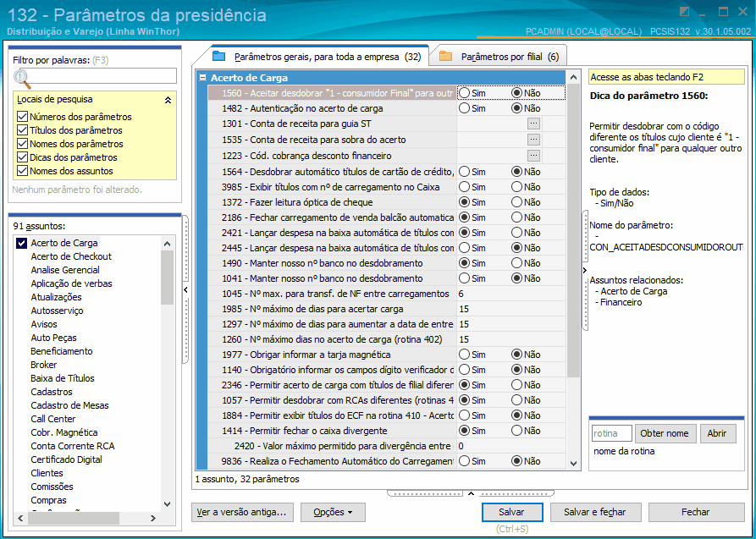Select parameter row 1260 Nº máximo dias rotina 402

pyautogui.click(x=332, y=339)
